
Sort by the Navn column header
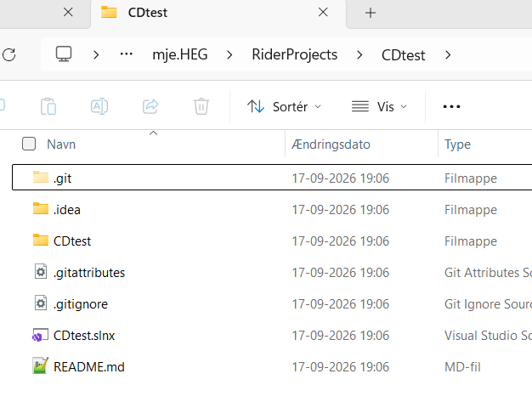[x=61, y=144]
